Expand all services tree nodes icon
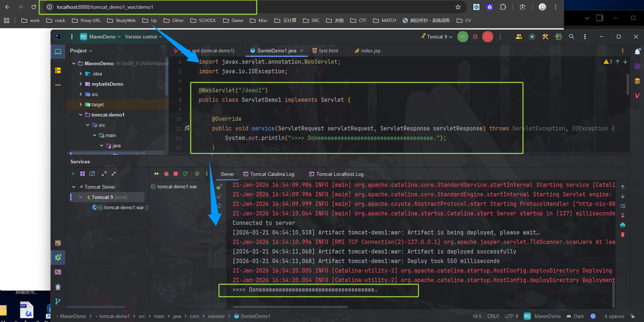 click(104, 174)
